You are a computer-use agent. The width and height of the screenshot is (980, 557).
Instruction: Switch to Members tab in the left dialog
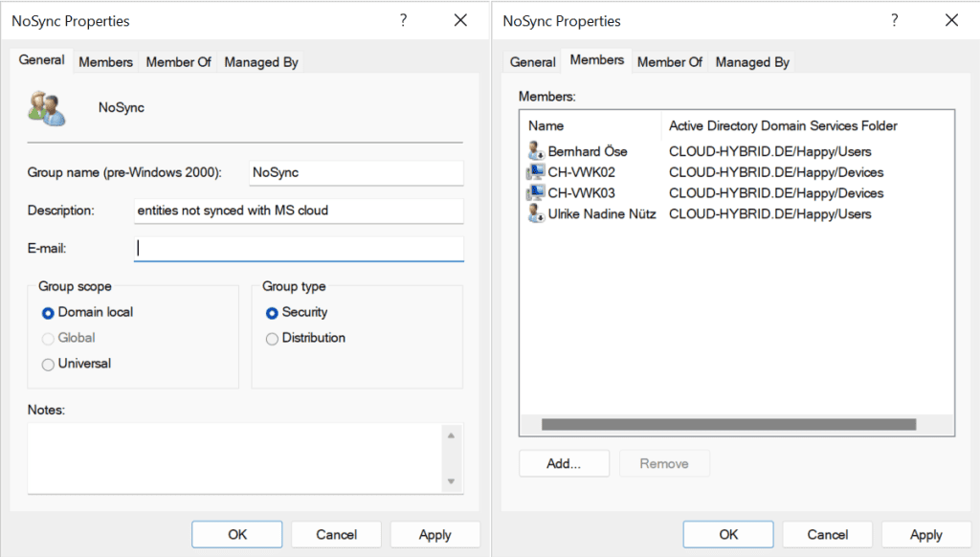(105, 62)
